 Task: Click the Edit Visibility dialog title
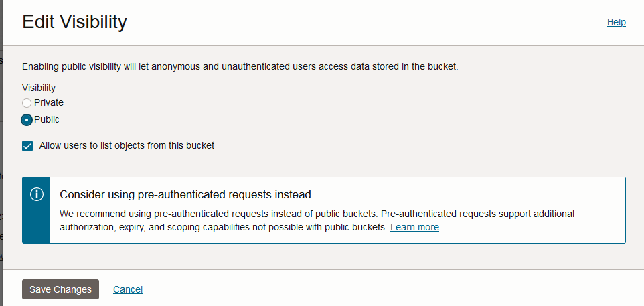point(74,22)
